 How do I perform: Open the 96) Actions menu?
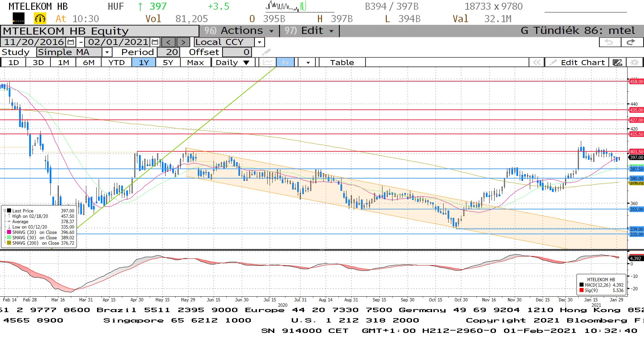(239, 31)
